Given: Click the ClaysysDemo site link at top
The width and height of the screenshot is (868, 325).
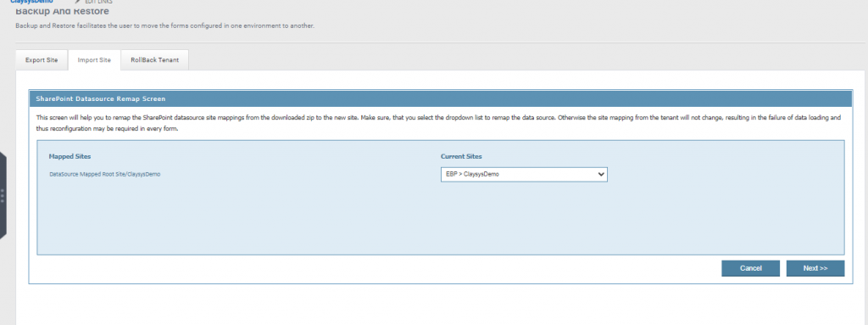Looking at the screenshot, I should tap(31, 2).
